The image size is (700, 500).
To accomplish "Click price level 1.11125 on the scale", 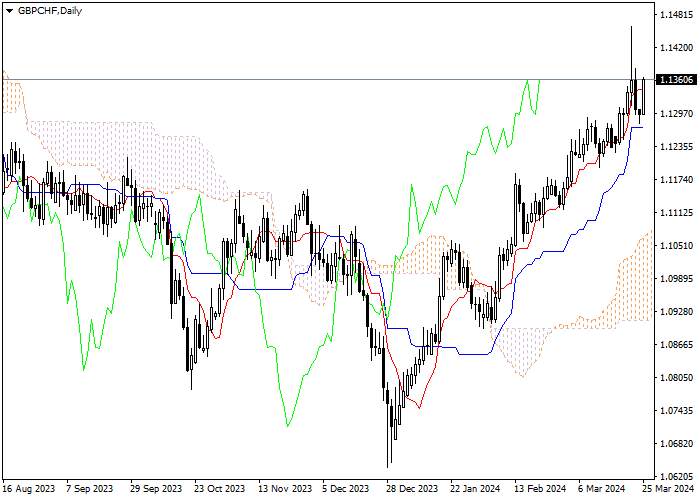I will [x=676, y=212].
